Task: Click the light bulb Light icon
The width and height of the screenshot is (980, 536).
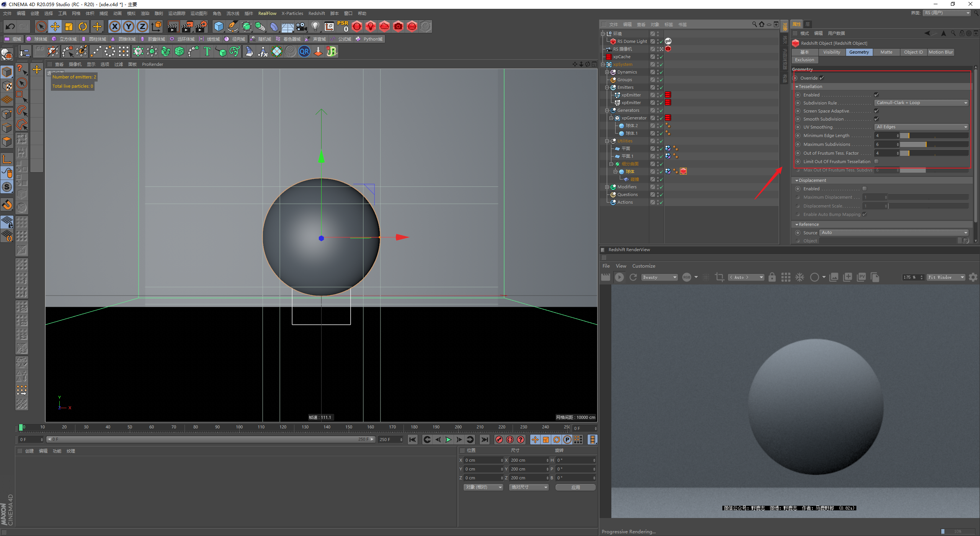Action: point(315,26)
